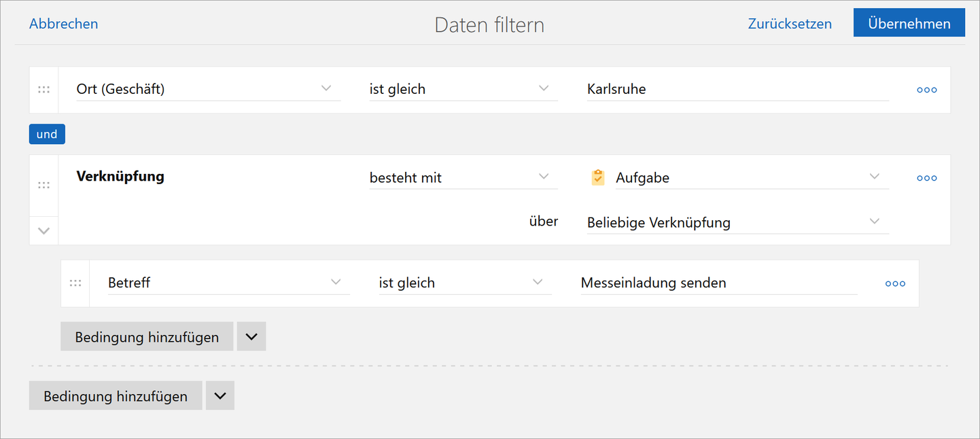
Task: Apply the filter with Übernehmen
Action: 909,22
